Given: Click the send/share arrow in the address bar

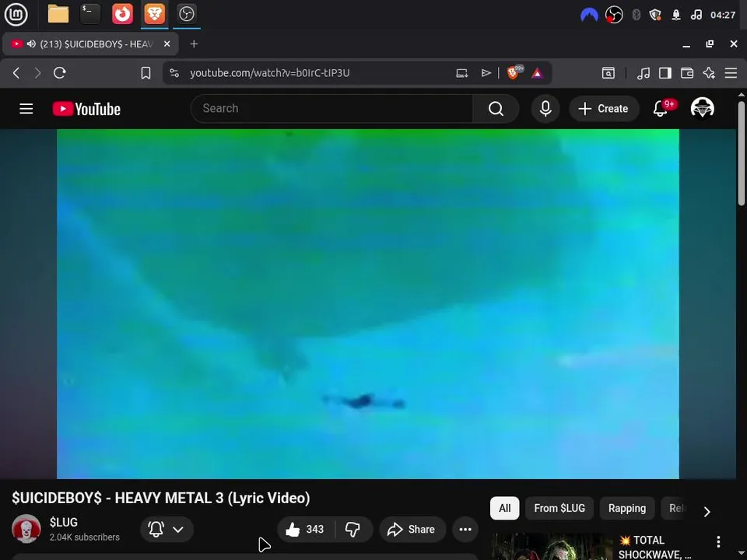Looking at the screenshot, I should tap(486, 73).
